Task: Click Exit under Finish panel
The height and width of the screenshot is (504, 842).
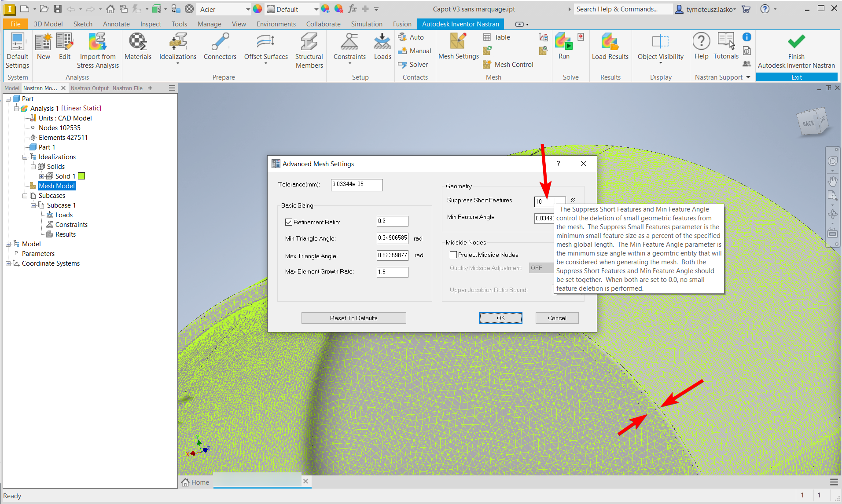Action: [x=796, y=77]
